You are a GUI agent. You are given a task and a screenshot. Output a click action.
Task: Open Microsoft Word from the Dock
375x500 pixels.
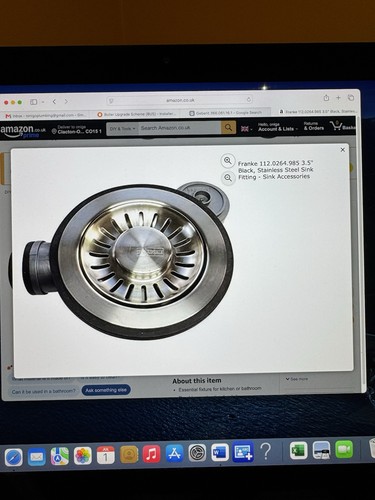tap(220, 452)
